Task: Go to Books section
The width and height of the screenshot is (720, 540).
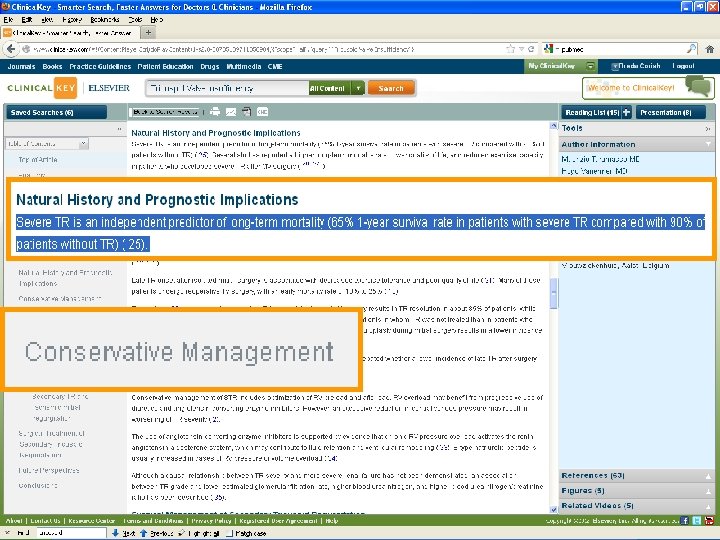Action: 52,67
